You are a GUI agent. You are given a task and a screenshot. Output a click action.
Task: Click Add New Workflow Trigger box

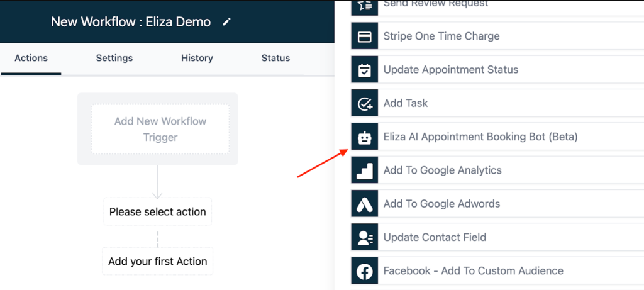coord(160,129)
